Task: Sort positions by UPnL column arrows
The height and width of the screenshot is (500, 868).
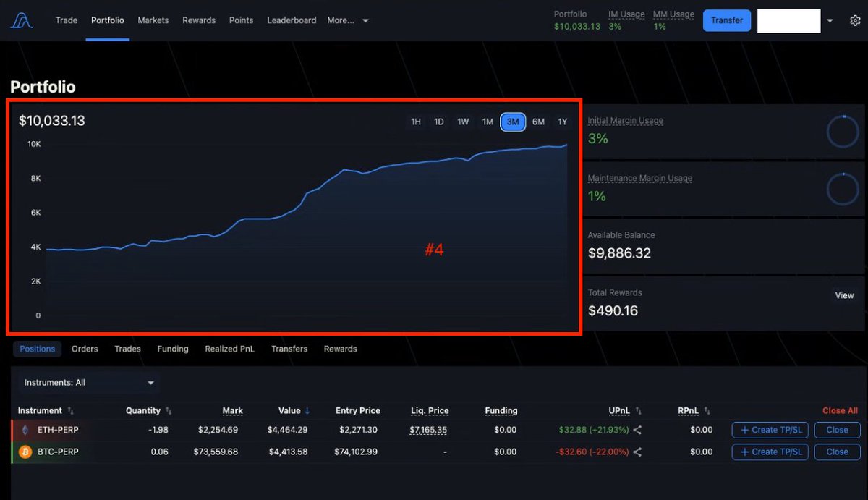Action: coord(638,411)
